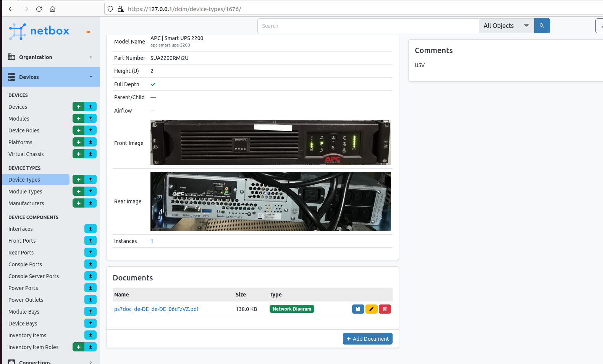Edit the ps7doc document with pencil icon
The width and height of the screenshot is (603, 364).
pos(371,309)
